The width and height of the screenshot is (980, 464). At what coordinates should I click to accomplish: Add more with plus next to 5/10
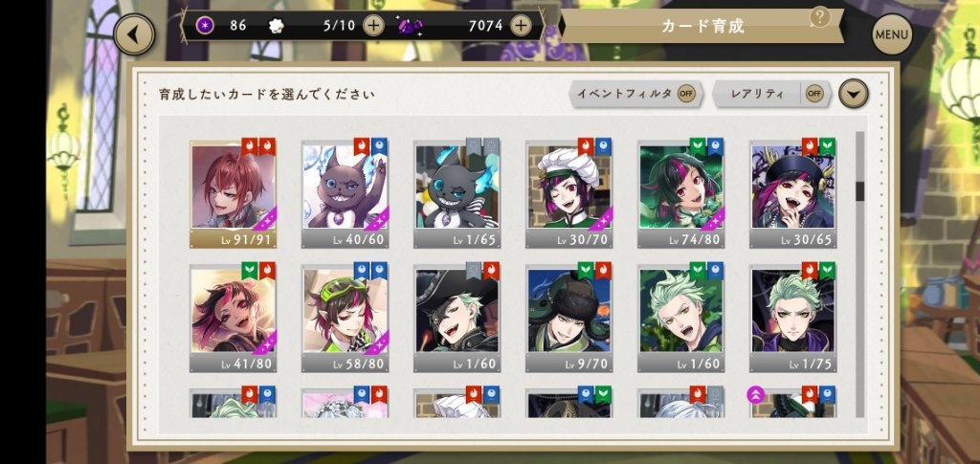[x=373, y=26]
